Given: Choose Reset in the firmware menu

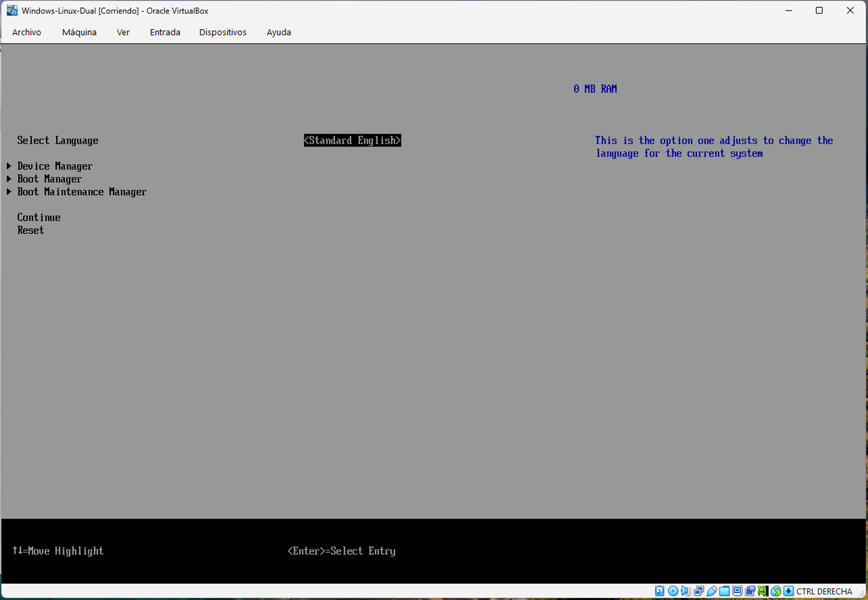Looking at the screenshot, I should (x=30, y=230).
